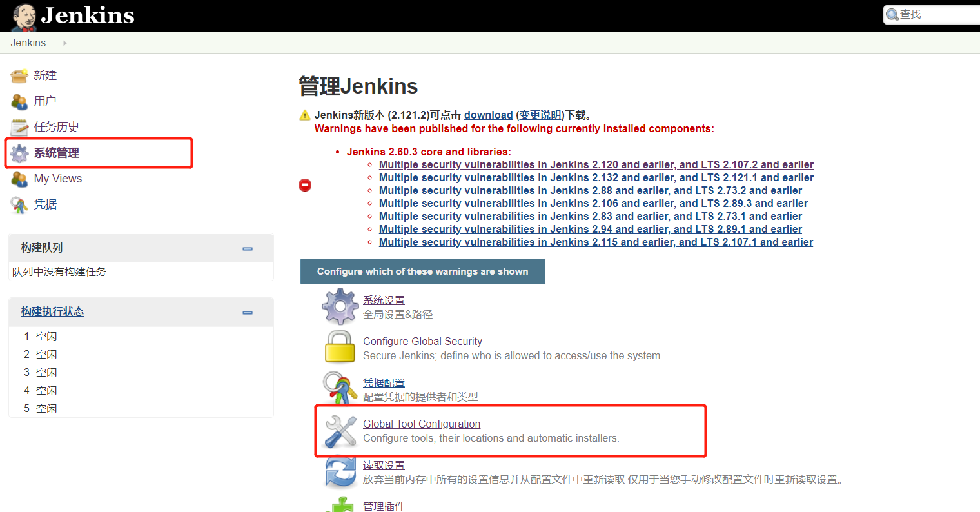Click executor 3 空闲 row
Screen dimensions: 980x512
(x=141, y=372)
